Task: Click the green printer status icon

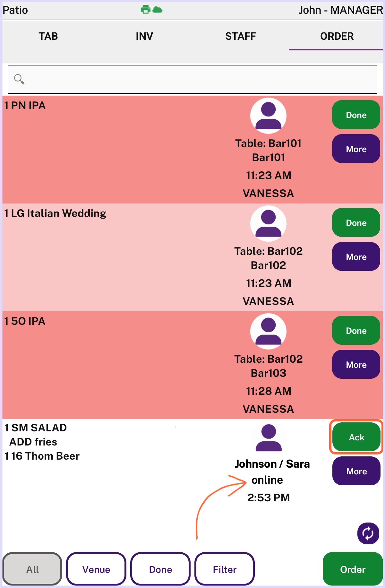Action: 146,10
